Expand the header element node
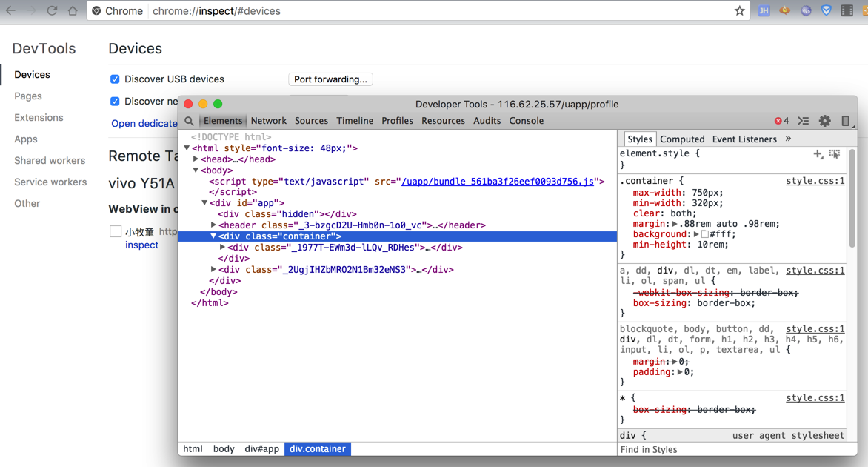868x467 pixels. [213, 225]
